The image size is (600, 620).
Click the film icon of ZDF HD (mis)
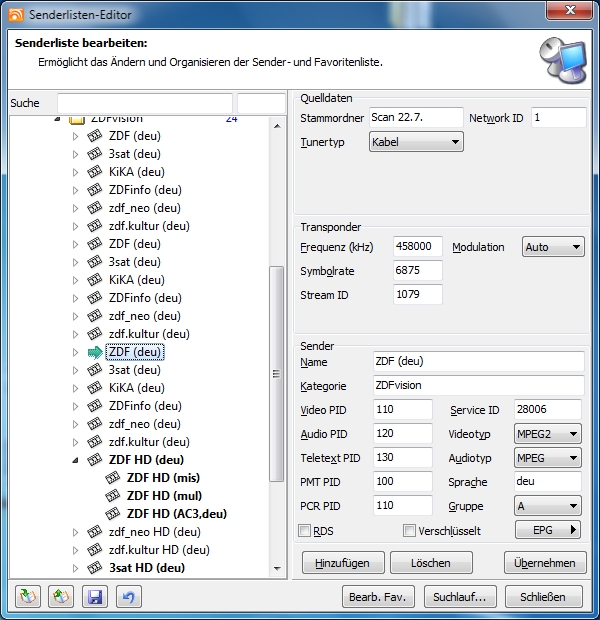pos(113,478)
